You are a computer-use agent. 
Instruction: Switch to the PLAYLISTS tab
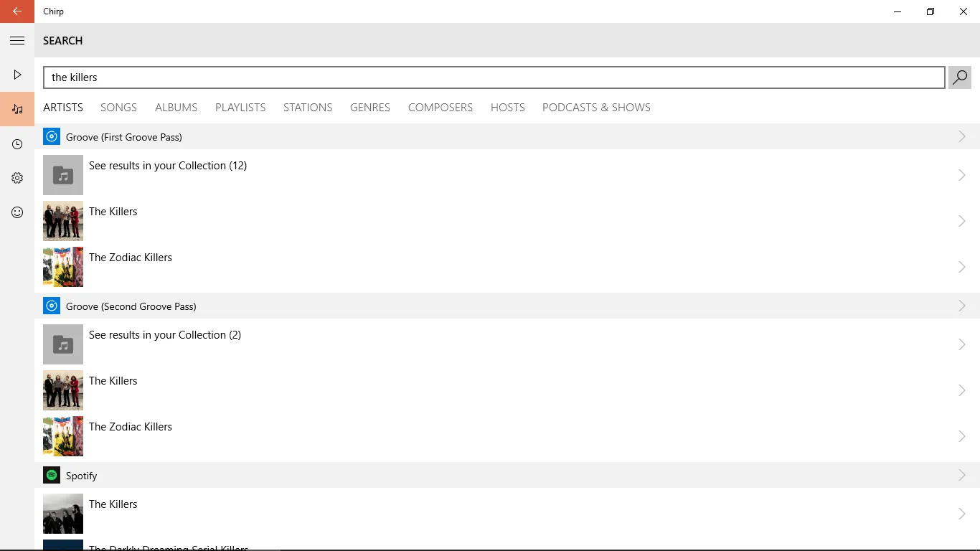(240, 108)
